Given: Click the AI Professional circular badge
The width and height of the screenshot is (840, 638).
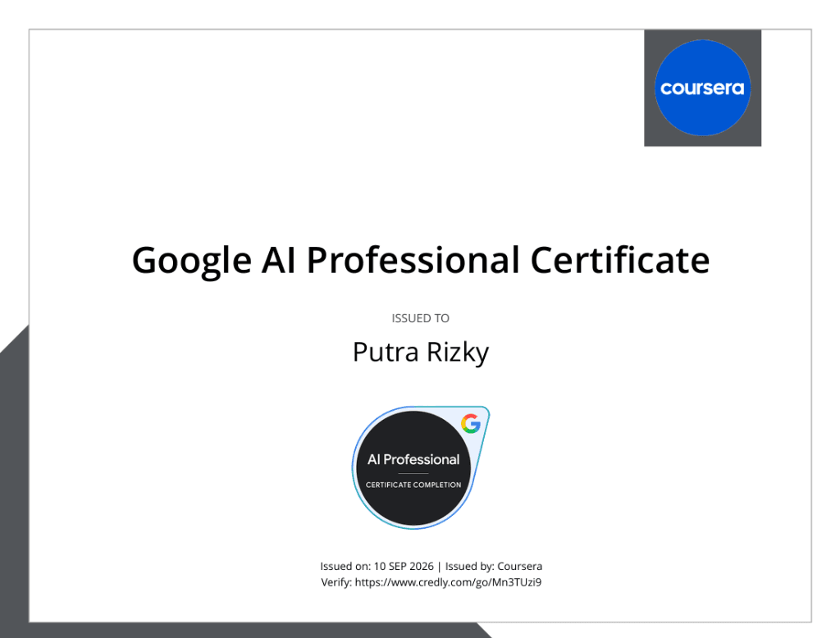Looking at the screenshot, I should pyautogui.click(x=421, y=467).
